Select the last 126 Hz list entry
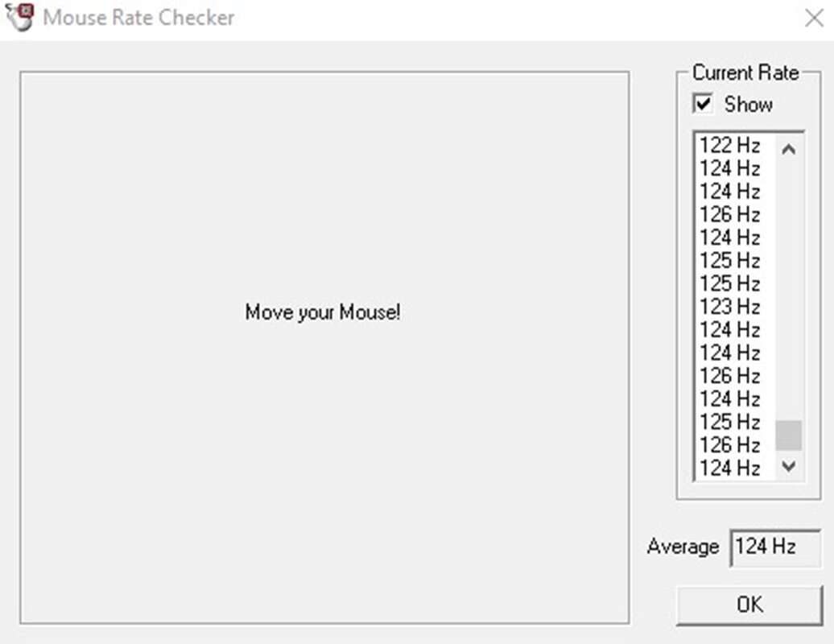The image size is (834, 644). tap(729, 444)
